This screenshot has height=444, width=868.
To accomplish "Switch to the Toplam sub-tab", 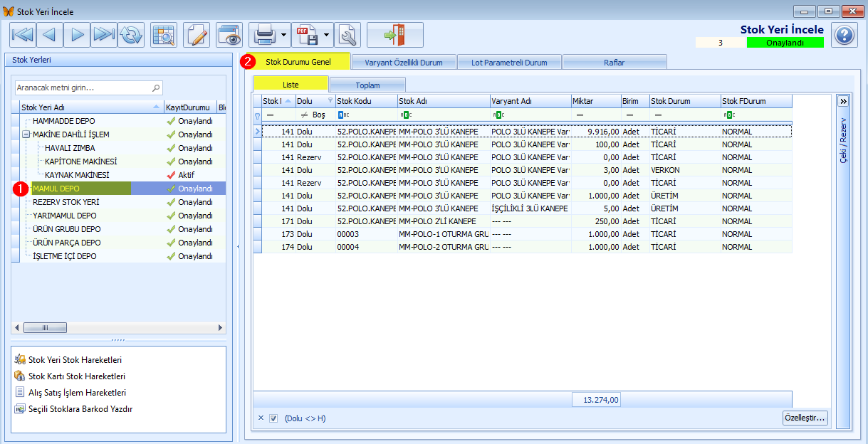I will [x=367, y=85].
